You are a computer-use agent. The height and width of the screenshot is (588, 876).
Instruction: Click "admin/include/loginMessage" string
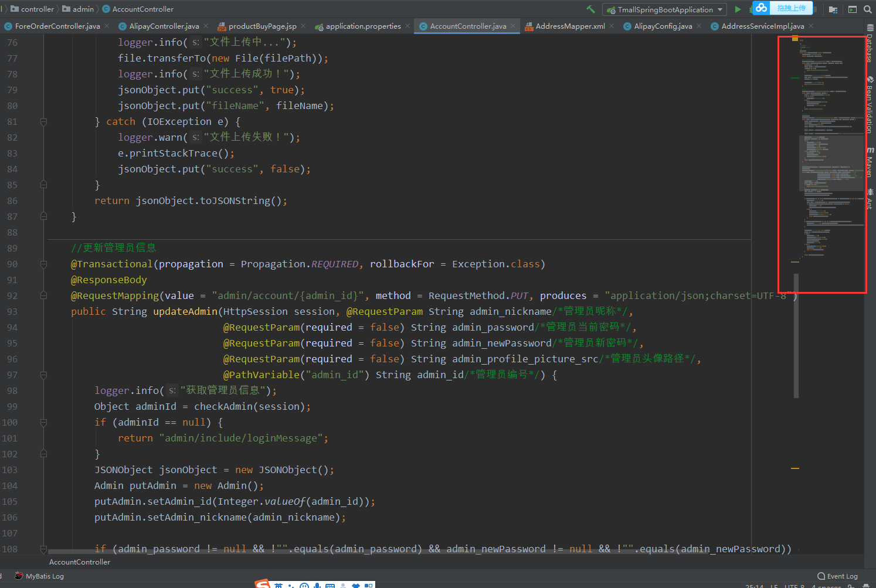[x=241, y=438]
